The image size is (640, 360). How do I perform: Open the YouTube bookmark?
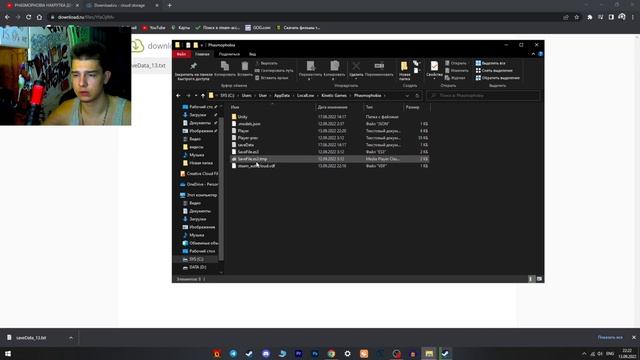pos(153,28)
